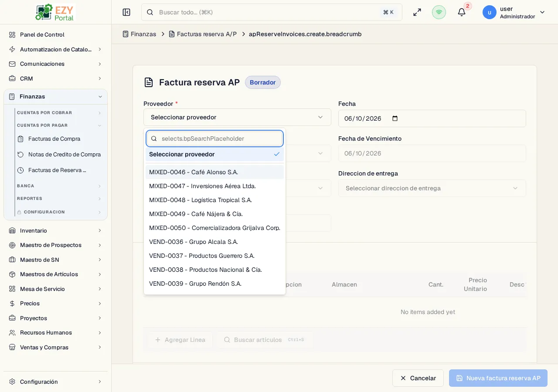
Task: Select MIXED-0049 - Café Nájera & Cía.
Action: click(214, 214)
